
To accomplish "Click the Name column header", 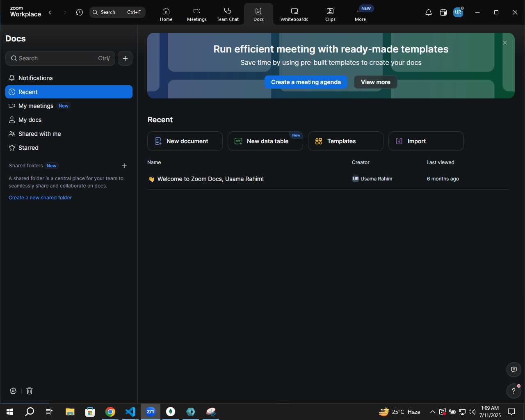I will click(154, 162).
